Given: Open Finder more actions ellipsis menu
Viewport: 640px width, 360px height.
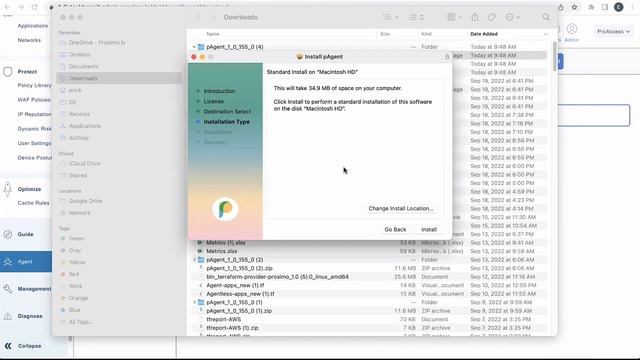Looking at the screenshot, I should click(x=512, y=17).
